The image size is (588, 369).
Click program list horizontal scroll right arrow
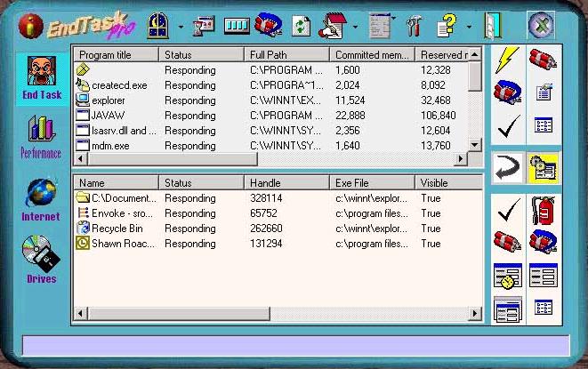[x=461, y=159]
